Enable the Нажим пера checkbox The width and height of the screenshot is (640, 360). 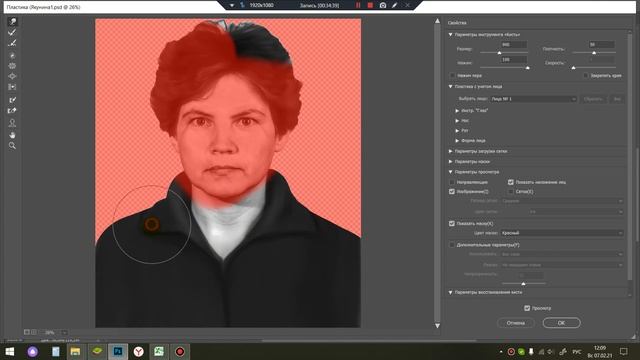tap(452, 76)
